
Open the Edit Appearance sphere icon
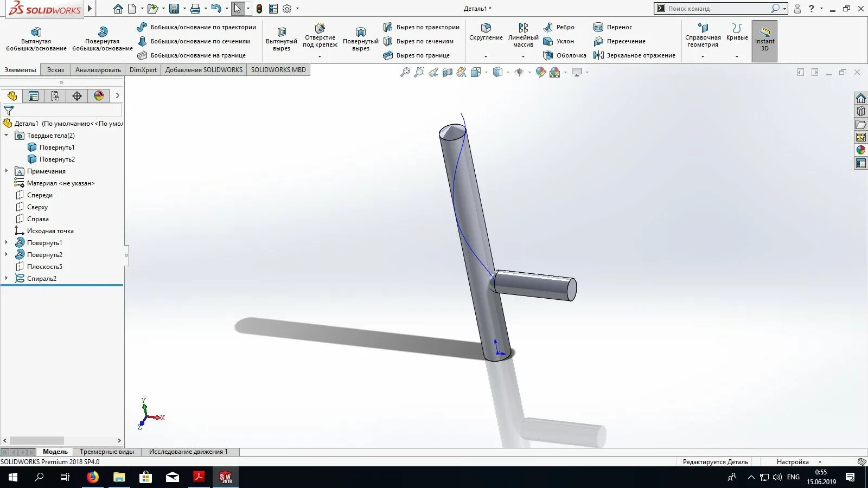pyautogui.click(x=540, y=72)
